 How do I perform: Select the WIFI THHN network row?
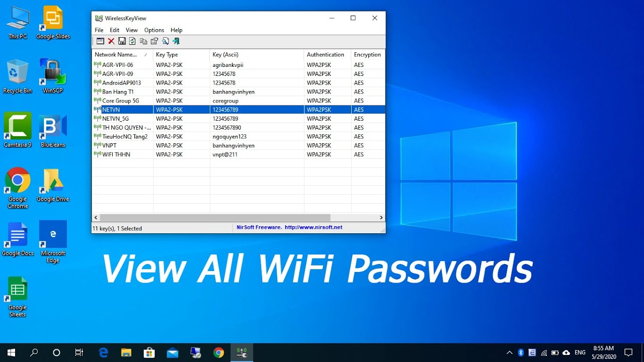coord(239,154)
